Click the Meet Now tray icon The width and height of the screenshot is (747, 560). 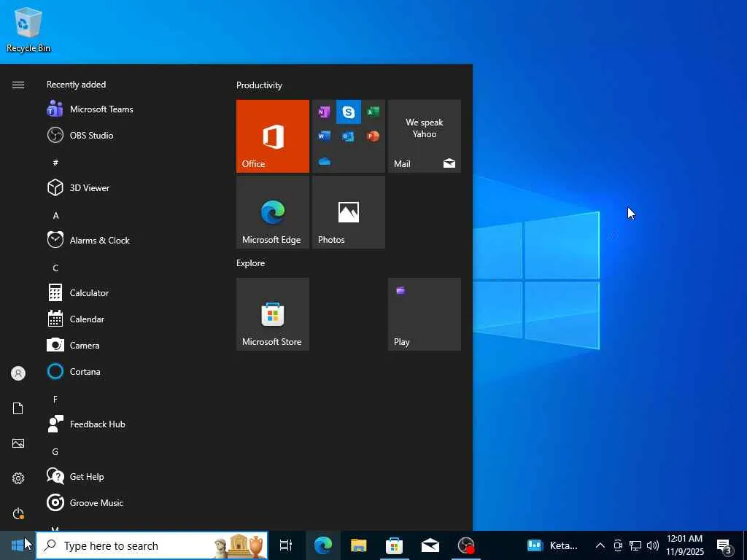coord(618,545)
